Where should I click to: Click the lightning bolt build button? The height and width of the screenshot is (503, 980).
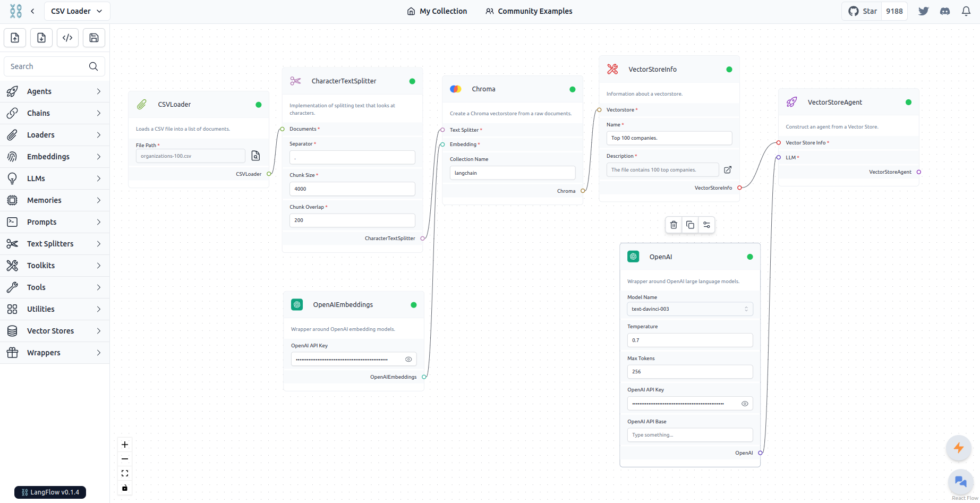click(959, 448)
